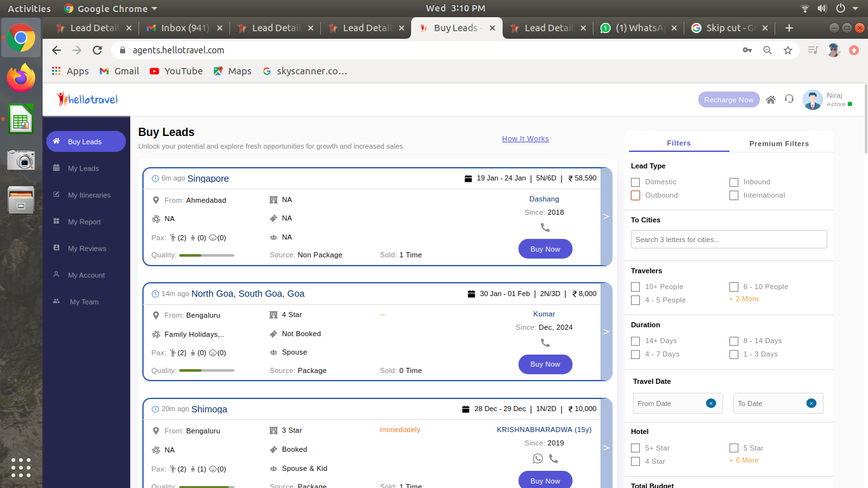
Task: Enable the Outbound lead type filter
Action: click(635, 196)
